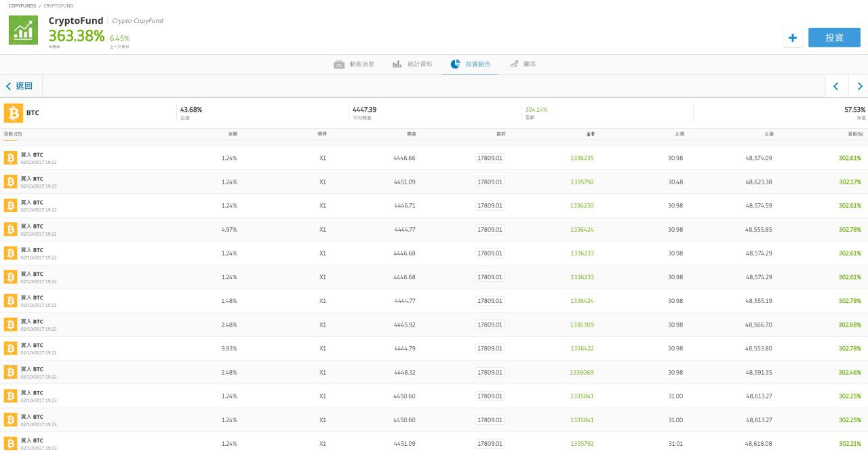This screenshot has height=454, width=868.
Task: Click the take profit 48,555.85
Action: pyautogui.click(x=759, y=229)
